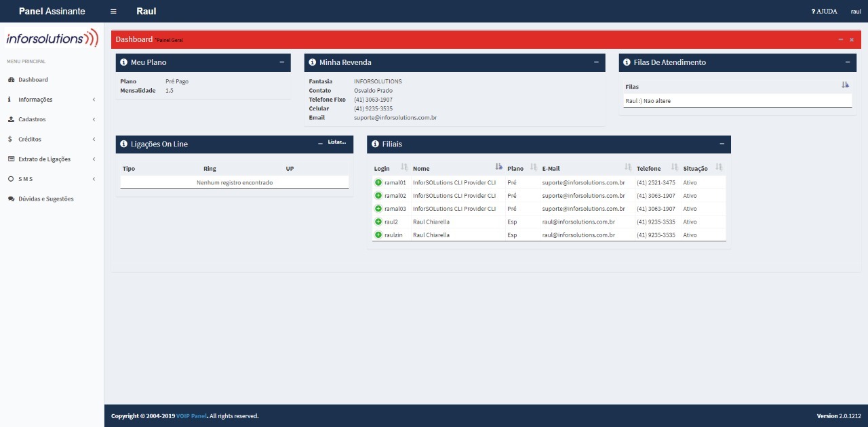Click the Meu Plano info icon
The height and width of the screenshot is (427, 868).
pyautogui.click(x=124, y=62)
